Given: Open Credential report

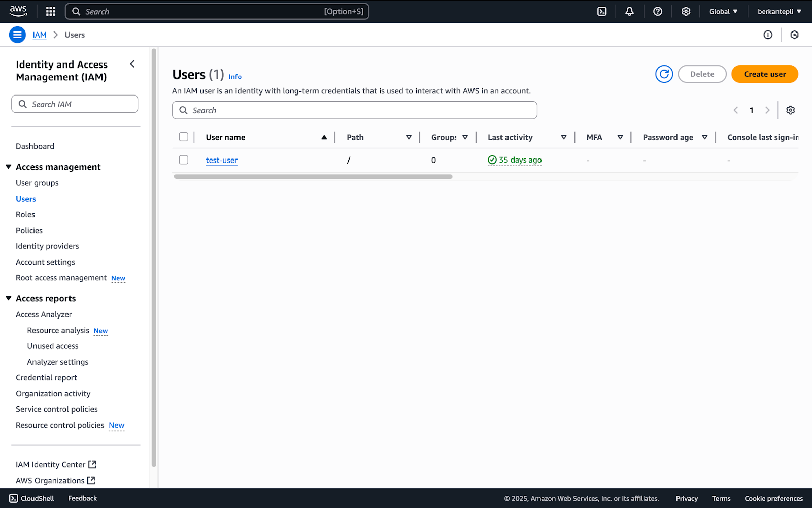Looking at the screenshot, I should click(x=46, y=377).
